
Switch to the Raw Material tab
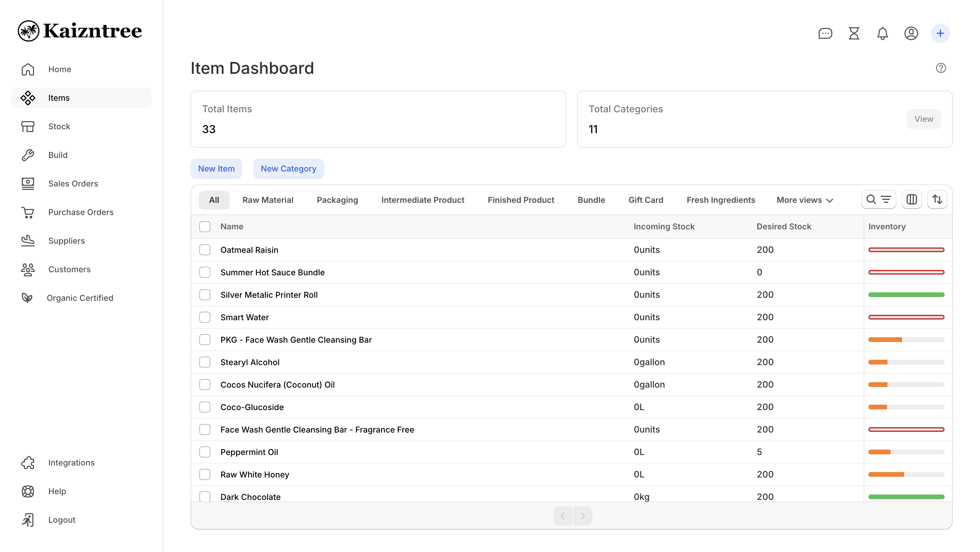267,200
